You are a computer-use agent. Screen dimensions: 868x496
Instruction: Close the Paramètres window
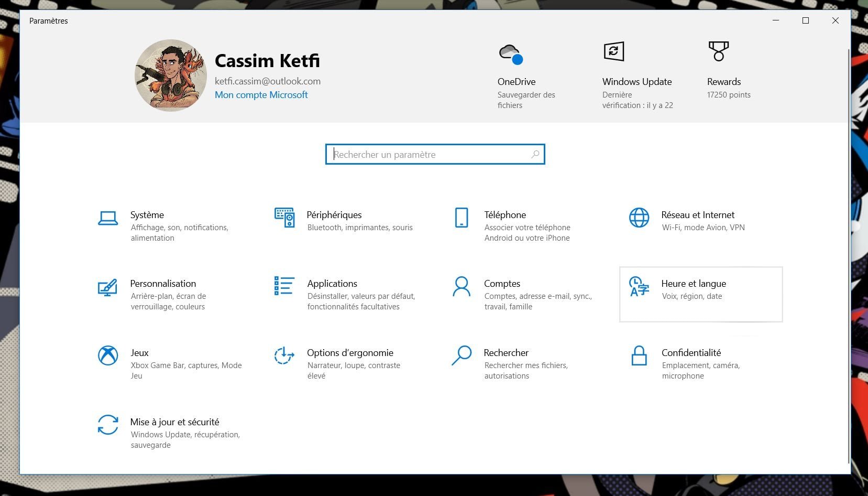pos(836,20)
